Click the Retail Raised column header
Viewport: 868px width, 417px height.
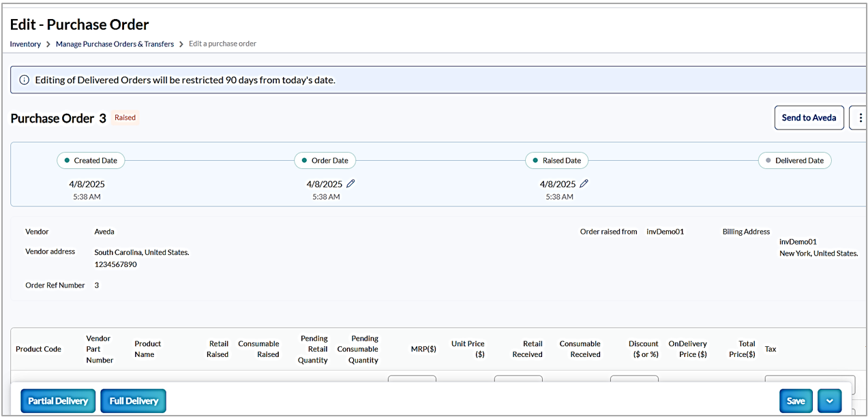click(x=218, y=349)
